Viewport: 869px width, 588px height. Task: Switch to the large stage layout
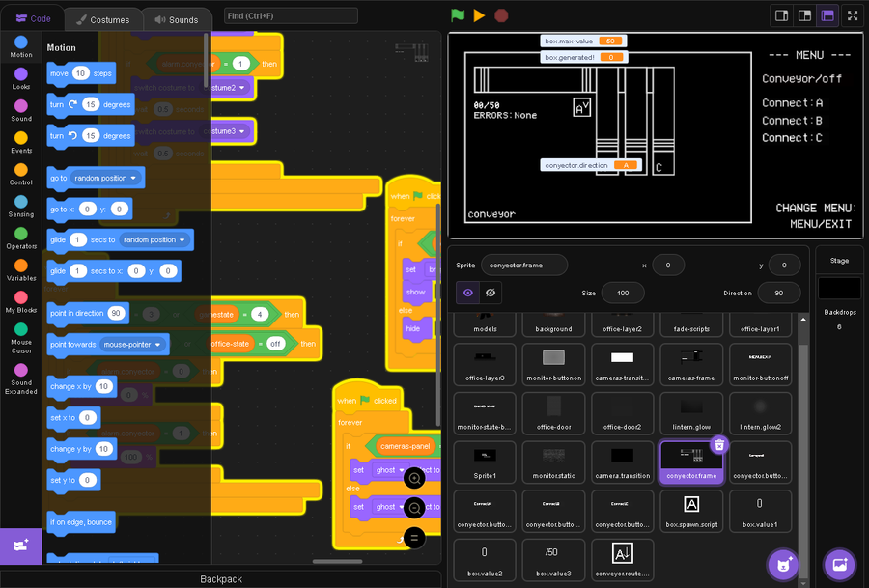point(804,15)
